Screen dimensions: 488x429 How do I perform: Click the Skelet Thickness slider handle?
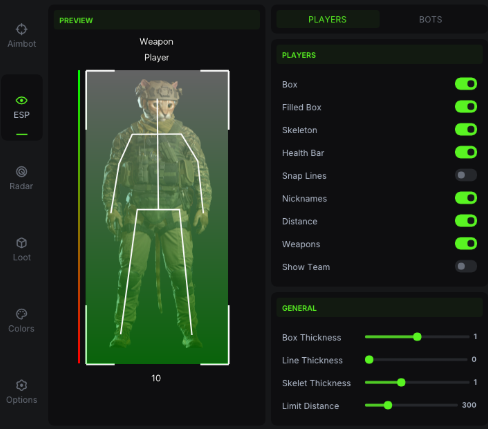point(401,382)
